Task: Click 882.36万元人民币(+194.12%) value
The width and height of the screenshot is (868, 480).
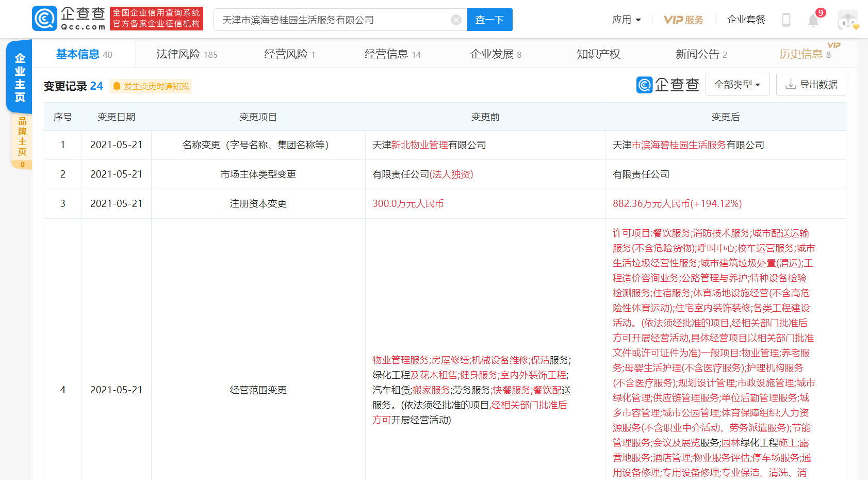Action: click(677, 204)
